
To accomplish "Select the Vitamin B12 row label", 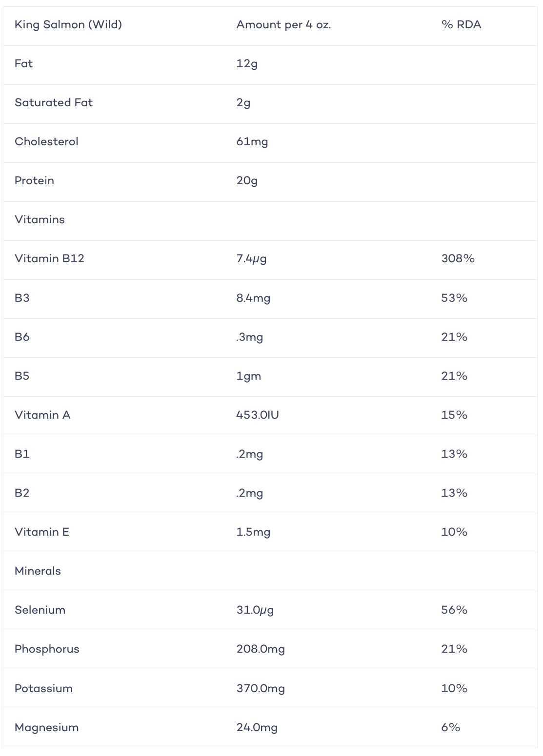I will [x=49, y=259].
